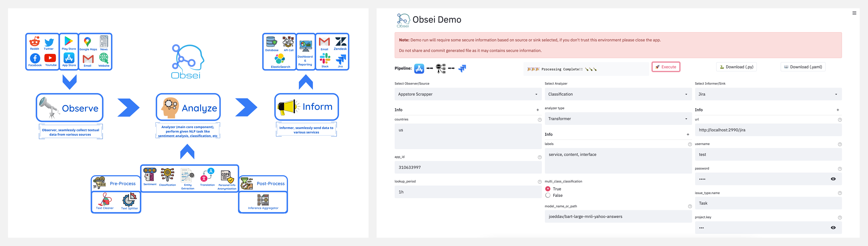Click the App Store icon in Pipeline
Viewport: 868px width, 246px height.
pyautogui.click(x=419, y=69)
